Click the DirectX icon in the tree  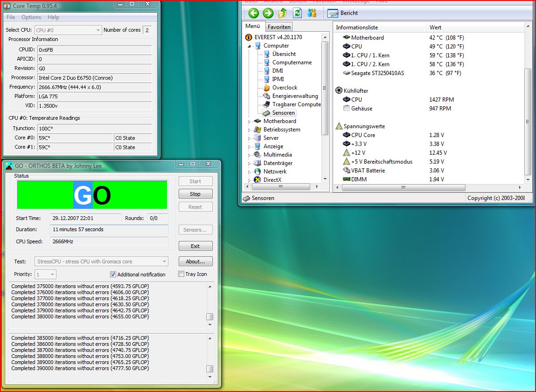pos(258,180)
